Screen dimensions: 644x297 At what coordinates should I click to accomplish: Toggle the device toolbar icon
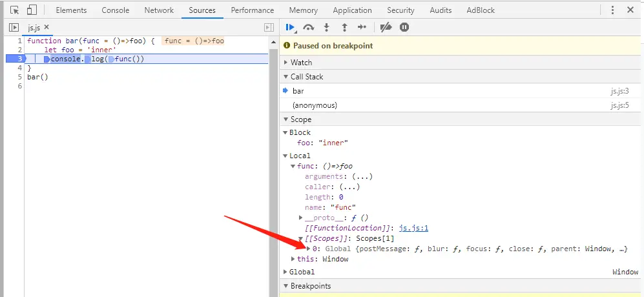(x=32, y=10)
